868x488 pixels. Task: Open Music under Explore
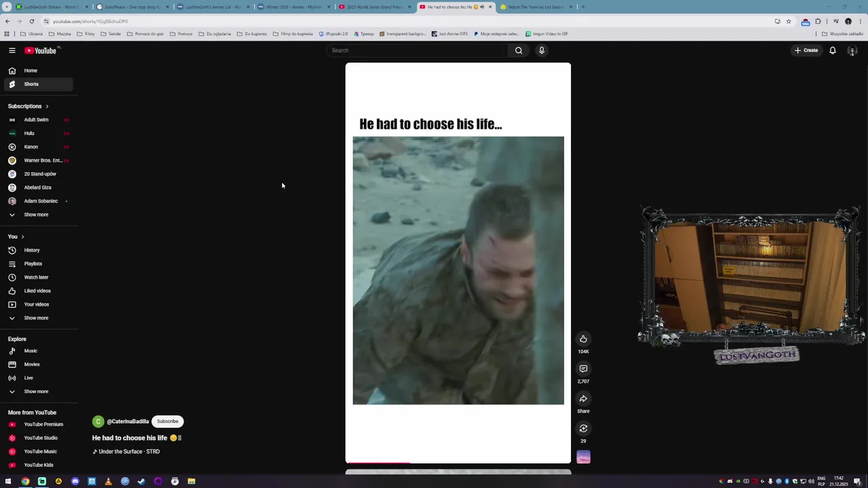[x=38, y=350]
